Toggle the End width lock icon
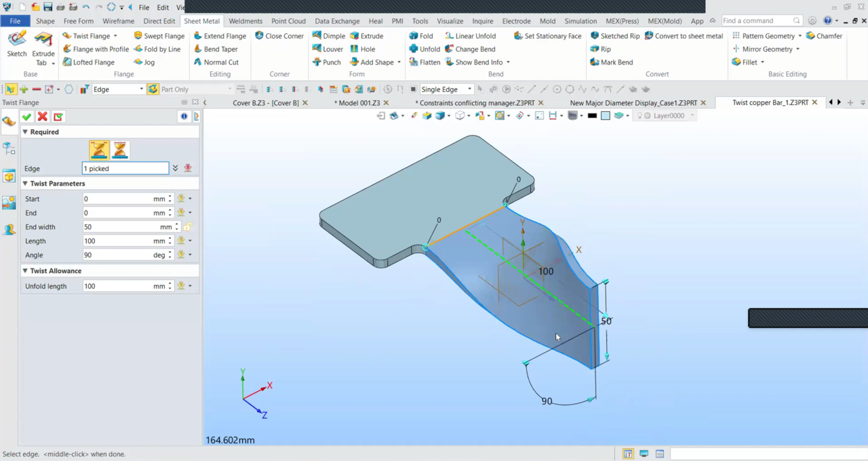Viewport: 868px width, 461px height. tap(188, 227)
